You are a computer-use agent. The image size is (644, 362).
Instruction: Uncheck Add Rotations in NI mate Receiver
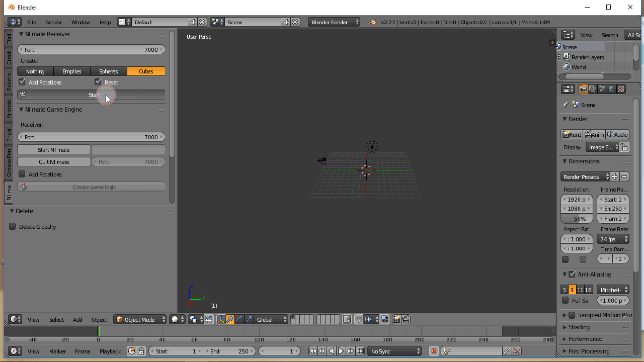click(22, 82)
